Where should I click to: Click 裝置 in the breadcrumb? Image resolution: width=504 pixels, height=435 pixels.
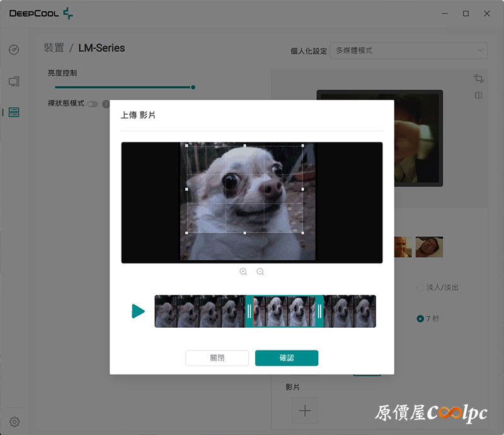point(54,48)
